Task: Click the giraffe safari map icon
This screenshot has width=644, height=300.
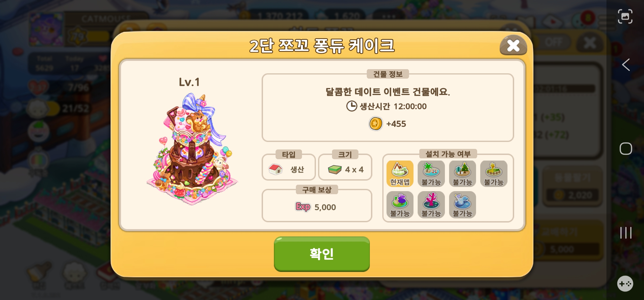Action: point(494,174)
